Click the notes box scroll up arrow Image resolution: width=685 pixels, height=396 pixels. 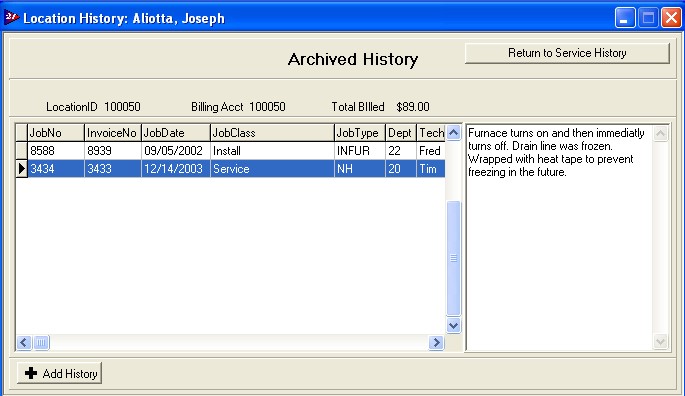pos(661,133)
